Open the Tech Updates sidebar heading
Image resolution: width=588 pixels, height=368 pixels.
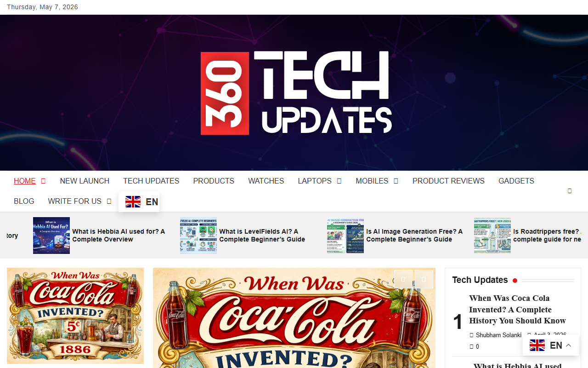480,280
